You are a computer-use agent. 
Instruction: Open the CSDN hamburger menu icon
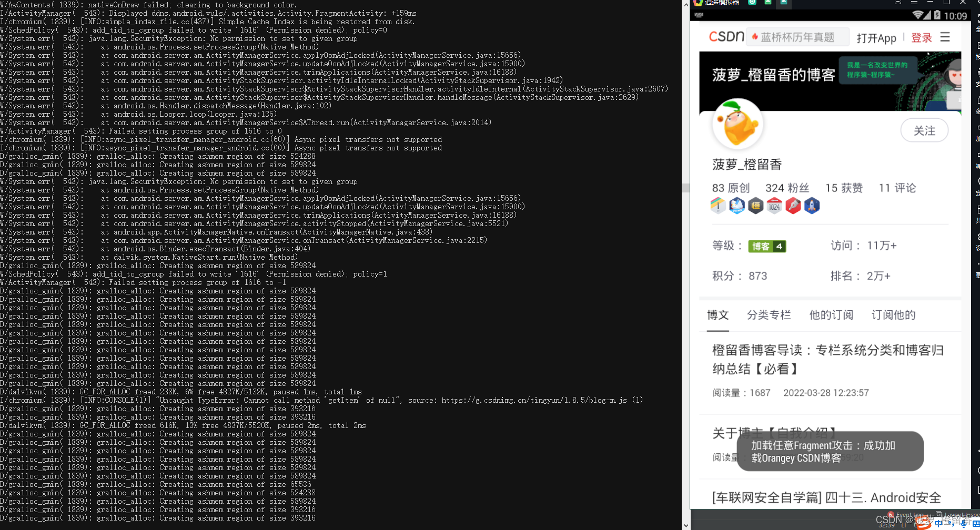(x=945, y=37)
